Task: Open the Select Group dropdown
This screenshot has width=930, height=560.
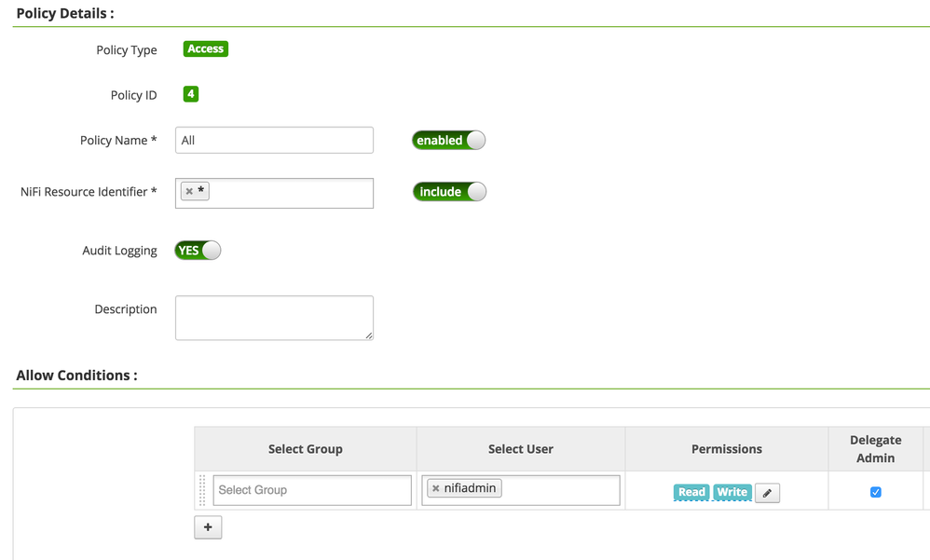Action: tap(312, 490)
